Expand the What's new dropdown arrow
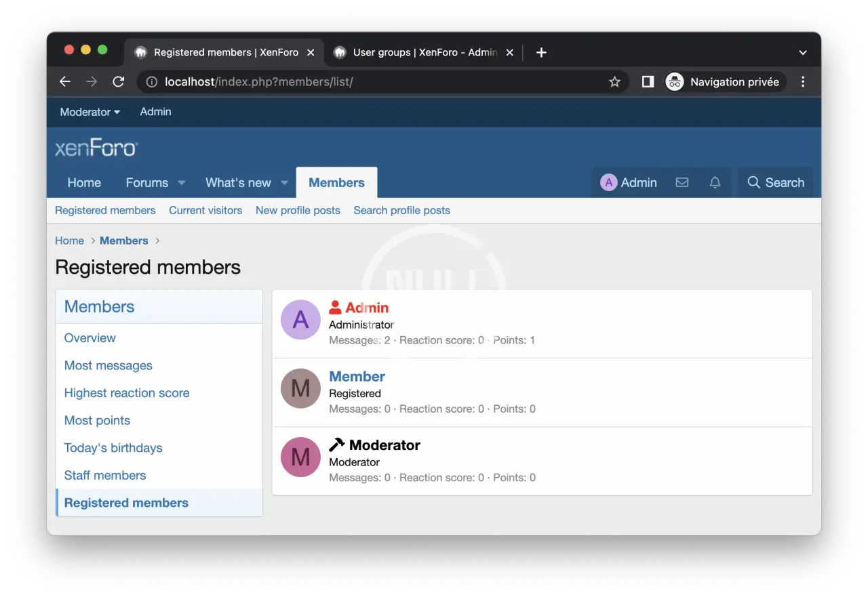Screen dimensions: 868x597 click(x=284, y=183)
